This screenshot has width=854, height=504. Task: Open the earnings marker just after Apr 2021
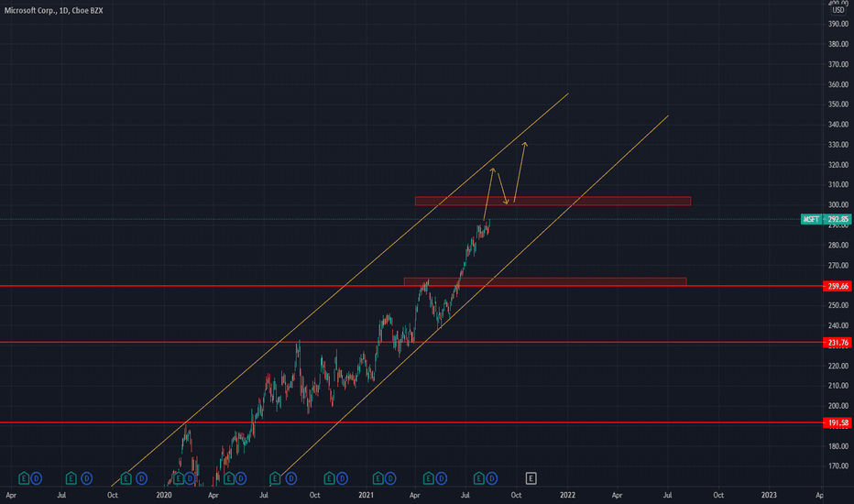(x=429, y=478)
